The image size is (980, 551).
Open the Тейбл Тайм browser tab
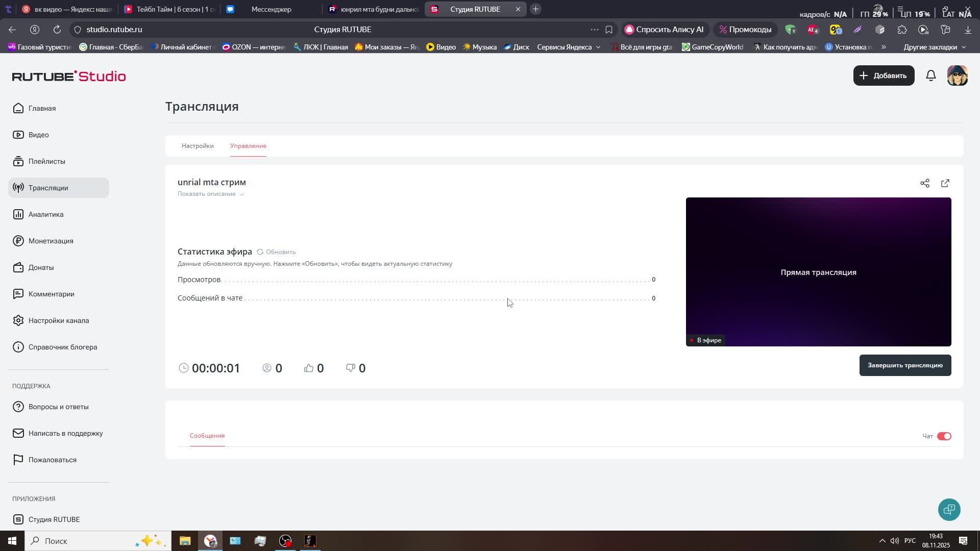tap(170, 9)
